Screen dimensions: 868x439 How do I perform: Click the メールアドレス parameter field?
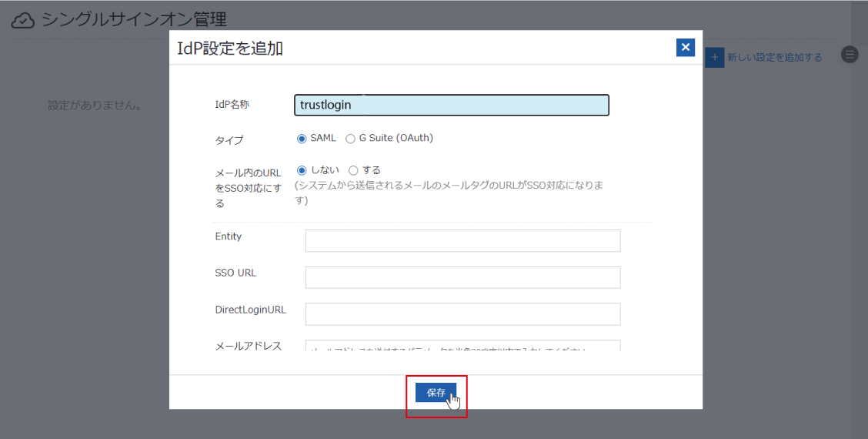[x=462, y=345]
